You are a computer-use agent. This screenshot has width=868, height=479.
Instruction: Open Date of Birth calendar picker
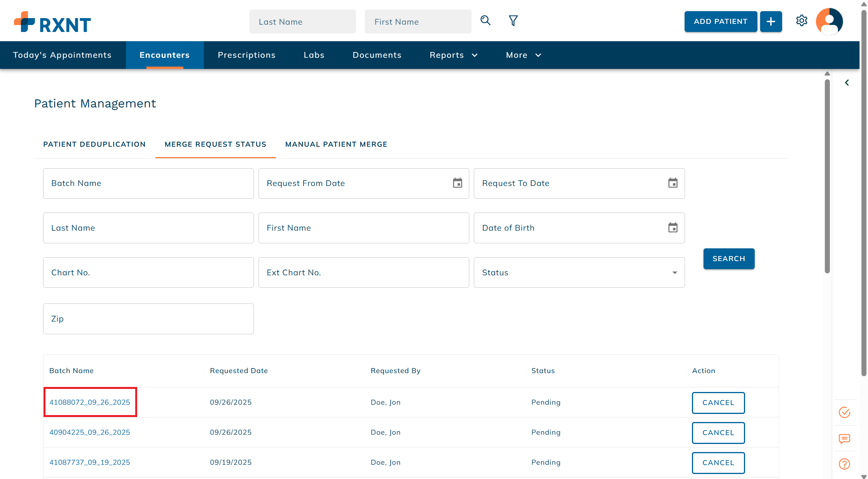(x=673, y=228)
